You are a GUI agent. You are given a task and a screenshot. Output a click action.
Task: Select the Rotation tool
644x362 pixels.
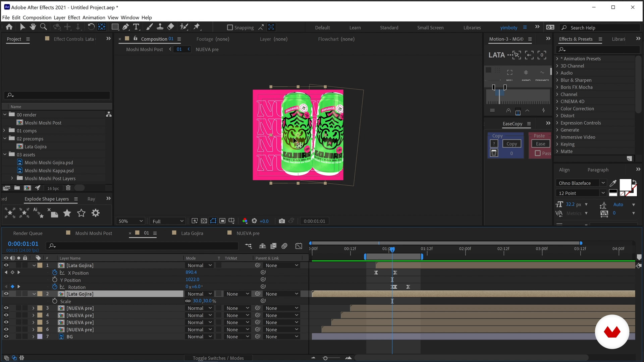coord(91,27)
